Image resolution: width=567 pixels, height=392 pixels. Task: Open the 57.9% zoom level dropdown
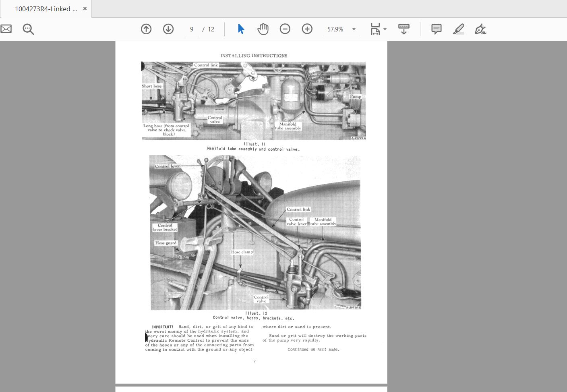(354, 29)
